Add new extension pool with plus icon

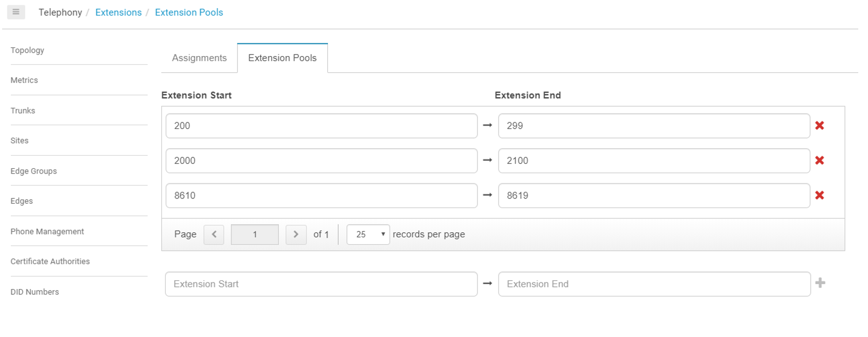tap(820, 283)
